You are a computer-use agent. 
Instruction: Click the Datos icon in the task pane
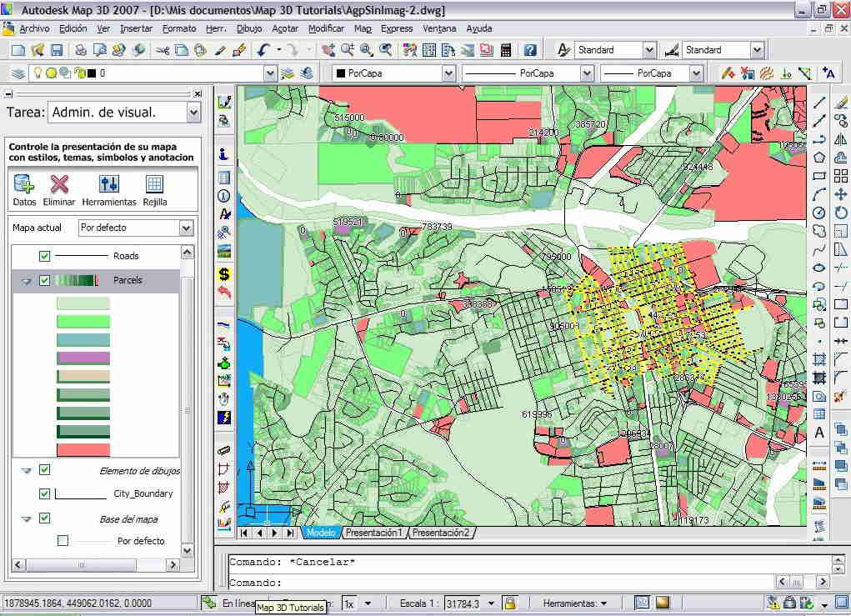tap(24, 184)
